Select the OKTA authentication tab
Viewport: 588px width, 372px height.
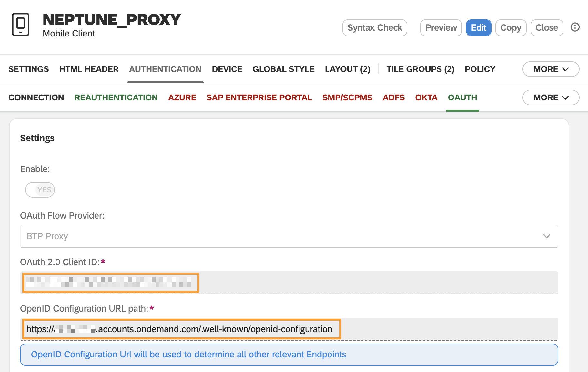tap(426, 97)
